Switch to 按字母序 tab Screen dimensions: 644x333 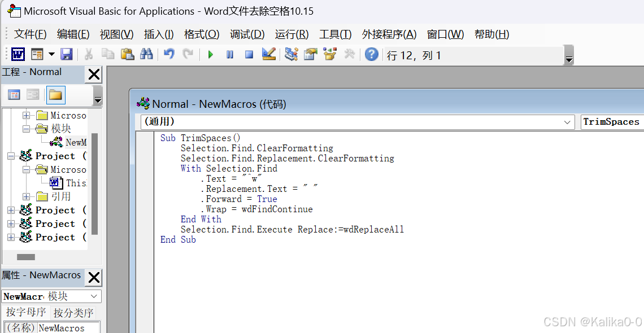click(x=26, y=313)
